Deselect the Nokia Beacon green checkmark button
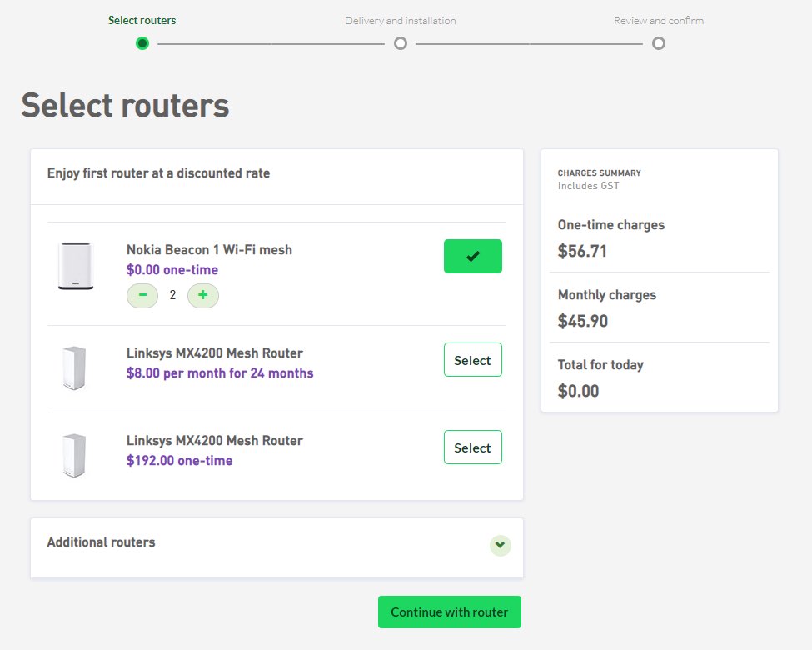812x650 pixels. (472, 257)
